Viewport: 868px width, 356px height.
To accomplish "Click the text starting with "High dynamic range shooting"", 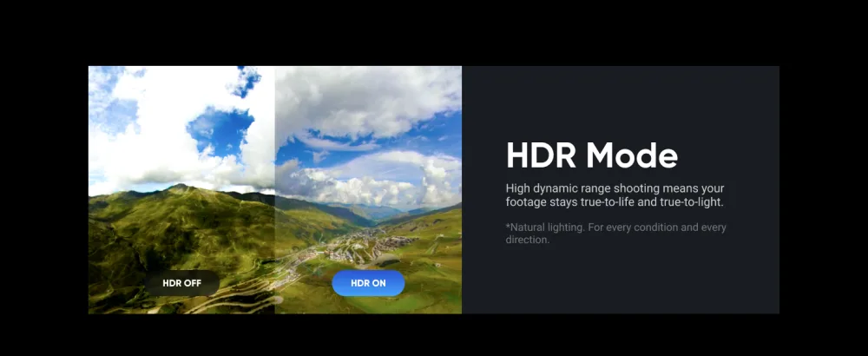I will 615,195.
